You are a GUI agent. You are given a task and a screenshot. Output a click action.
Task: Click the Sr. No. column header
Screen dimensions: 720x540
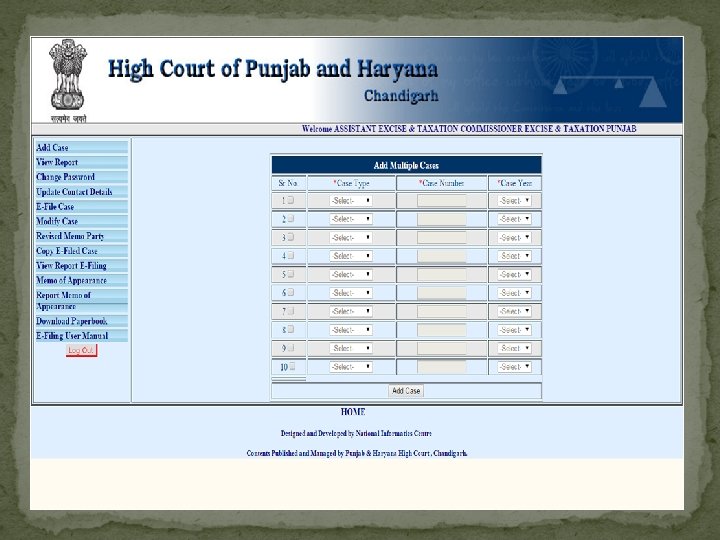[x=288, y=183]
